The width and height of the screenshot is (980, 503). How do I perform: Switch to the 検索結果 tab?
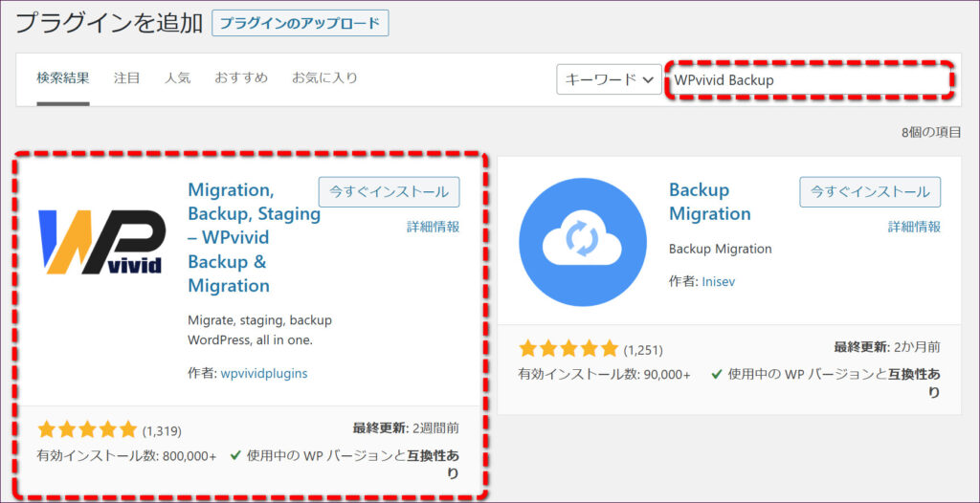click(63, 77)
